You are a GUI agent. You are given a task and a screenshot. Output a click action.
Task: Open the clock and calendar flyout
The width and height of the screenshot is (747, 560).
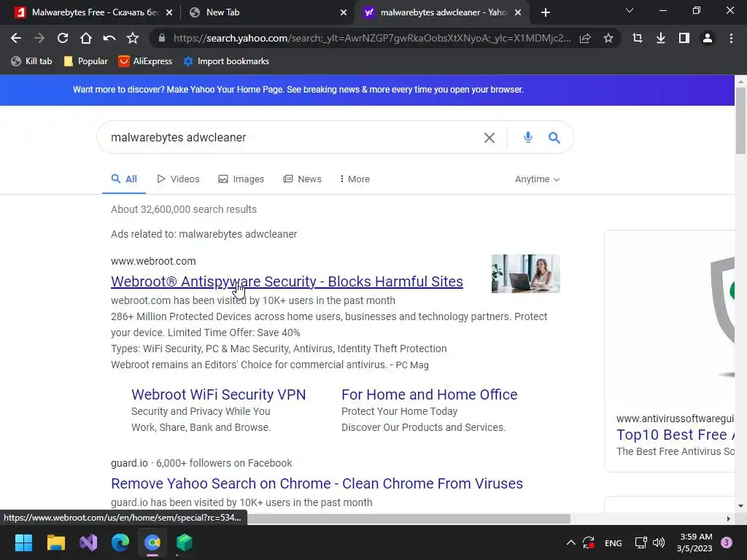point(695,542)
